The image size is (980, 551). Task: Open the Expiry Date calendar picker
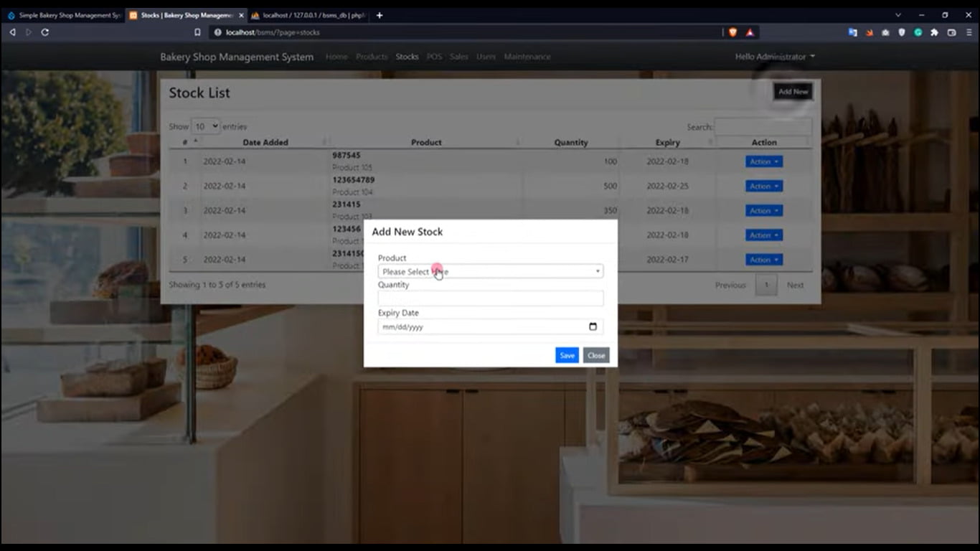[x=593, y=326]
